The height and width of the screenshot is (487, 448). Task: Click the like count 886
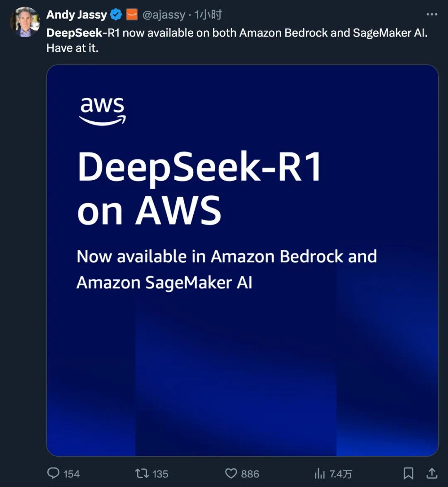tap(250, 473)
